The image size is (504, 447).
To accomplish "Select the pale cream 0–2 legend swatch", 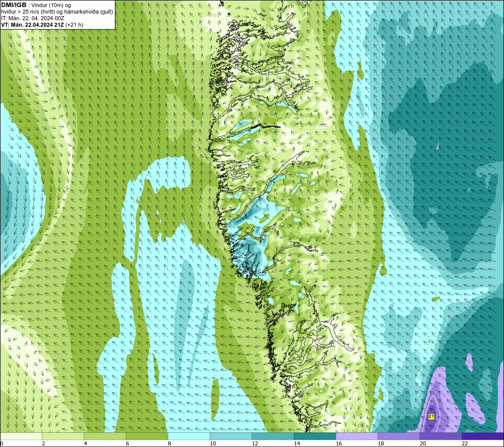I will 21,436.
